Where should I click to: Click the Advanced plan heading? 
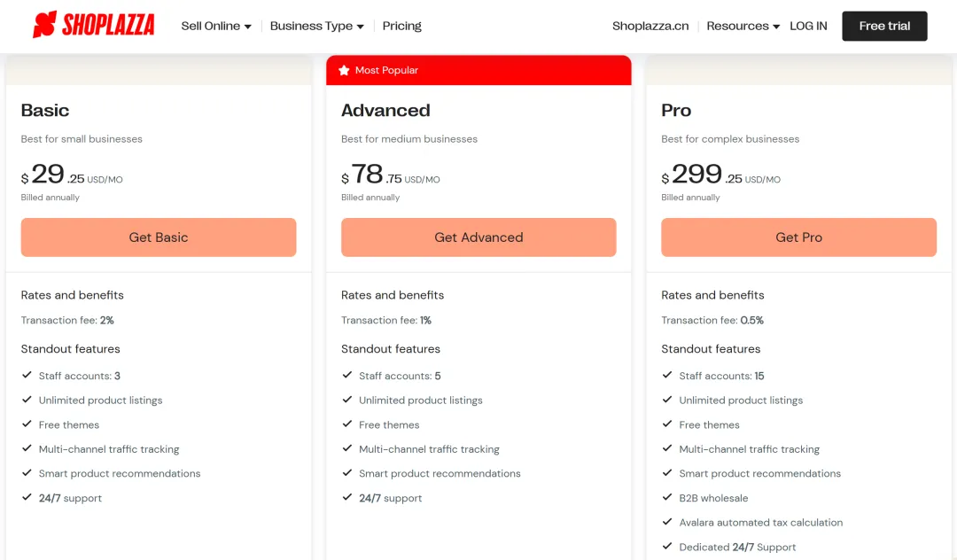point(385,111)
